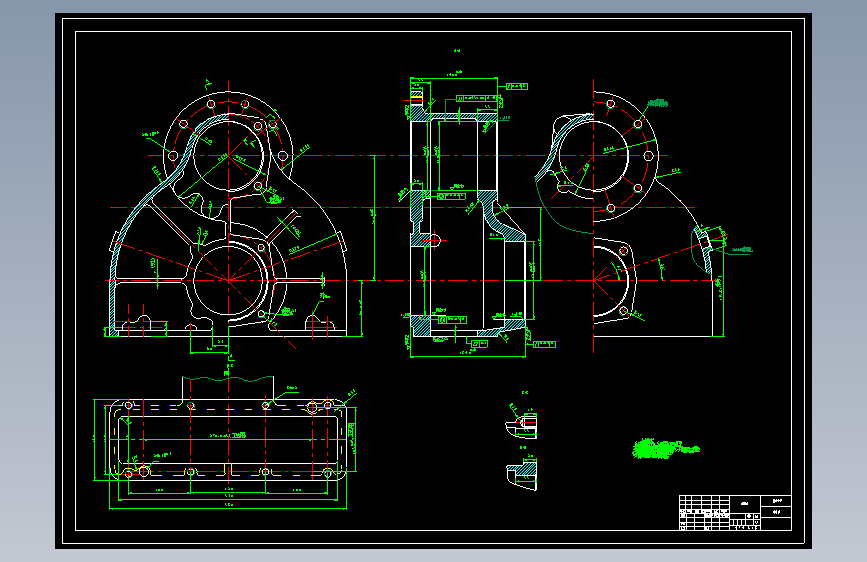
Task: Click the green technical notes text block
Action: point(666,449)
